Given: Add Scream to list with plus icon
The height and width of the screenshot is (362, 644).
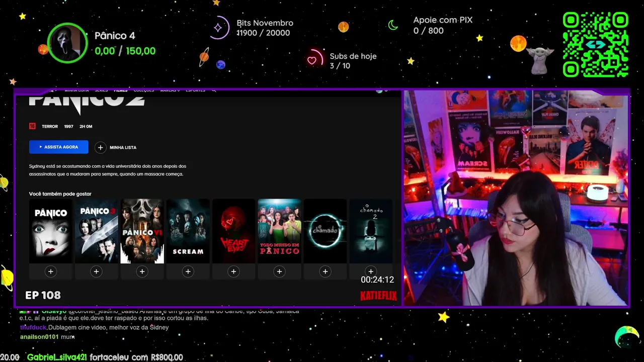Looking at the screenshot, I should pos(188,271).
